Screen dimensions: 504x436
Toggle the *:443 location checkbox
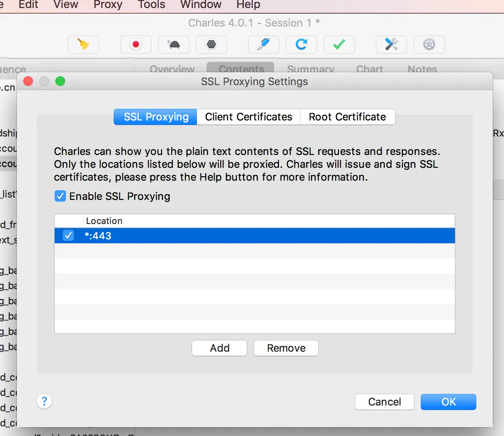click(x=68, y=236)
